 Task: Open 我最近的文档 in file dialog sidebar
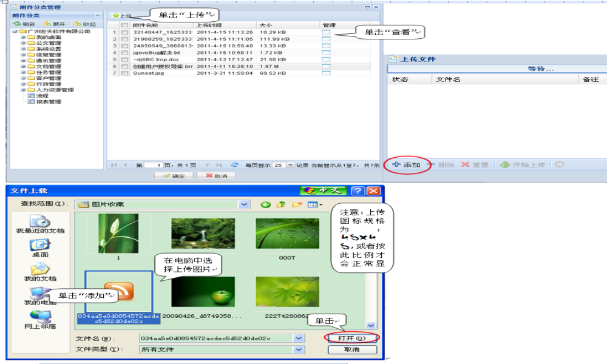[40, 224]
